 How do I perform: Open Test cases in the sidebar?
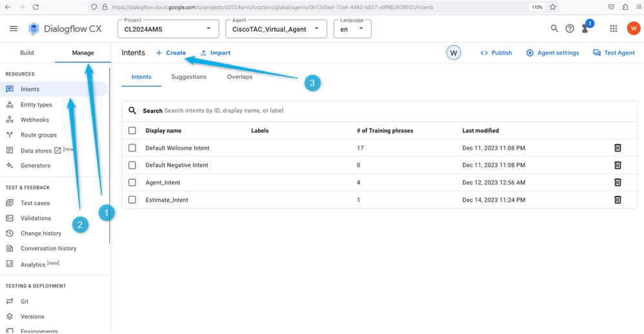35,203
